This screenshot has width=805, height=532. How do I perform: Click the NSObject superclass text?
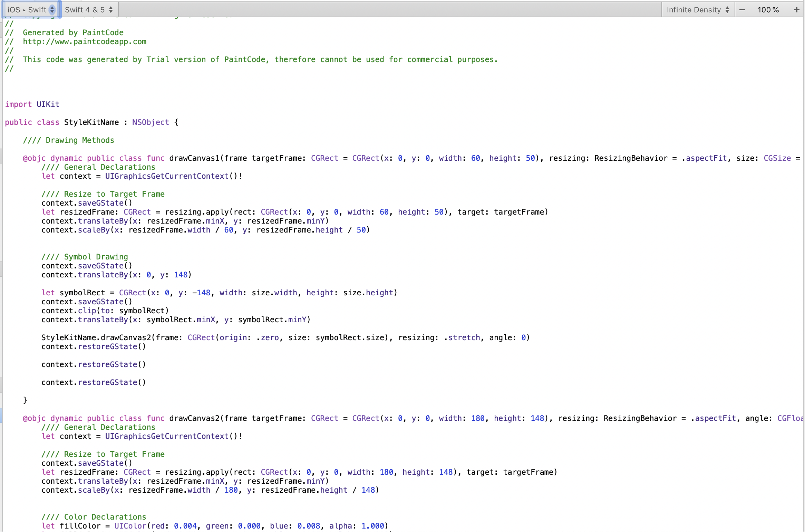point(151,122)
